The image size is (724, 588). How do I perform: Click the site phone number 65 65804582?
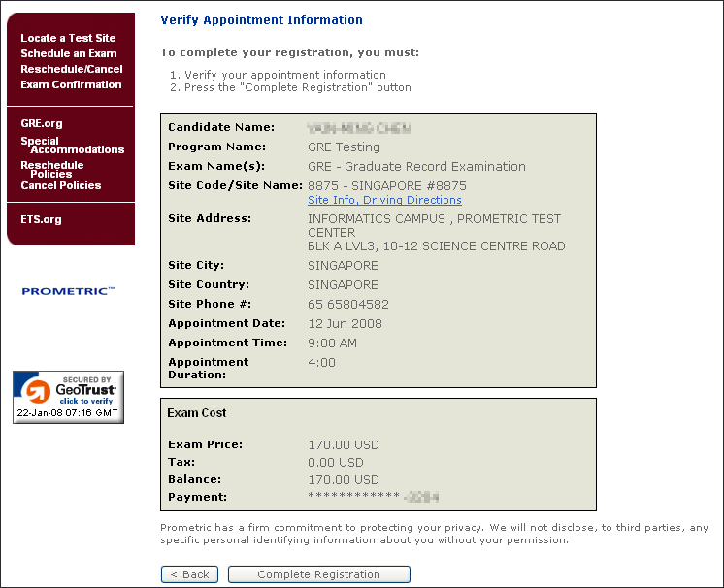click(348, 304)
